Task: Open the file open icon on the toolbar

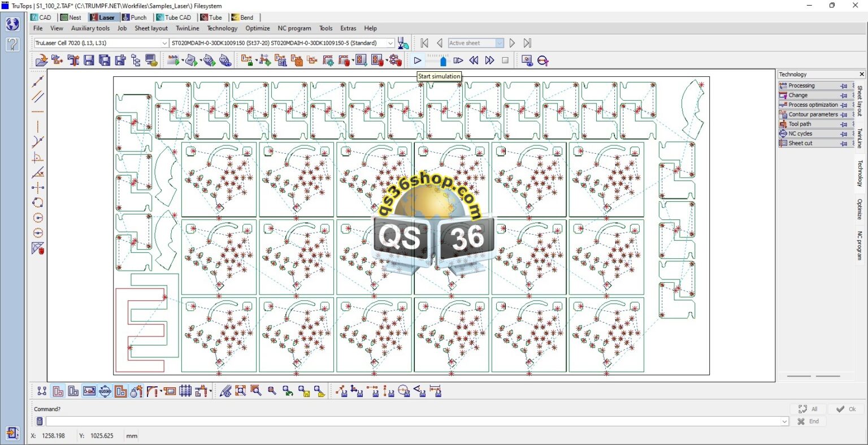Action: coord(42,61)
